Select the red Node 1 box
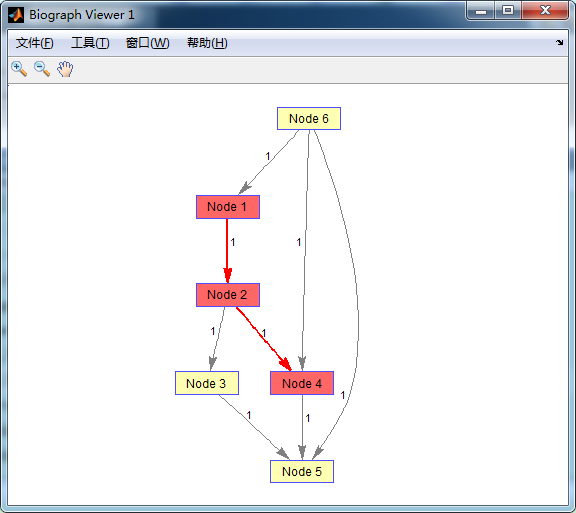Screen dimensions: 576x513 [x=228, y=207]
